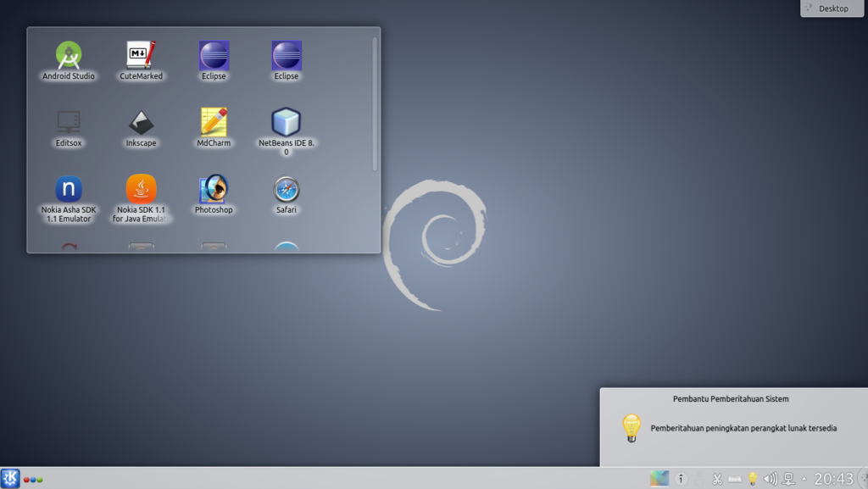The height and width of the screenshot is (489, 868).
Task: Open the Inkscape application icon
Action: click(x=142, y=122)
